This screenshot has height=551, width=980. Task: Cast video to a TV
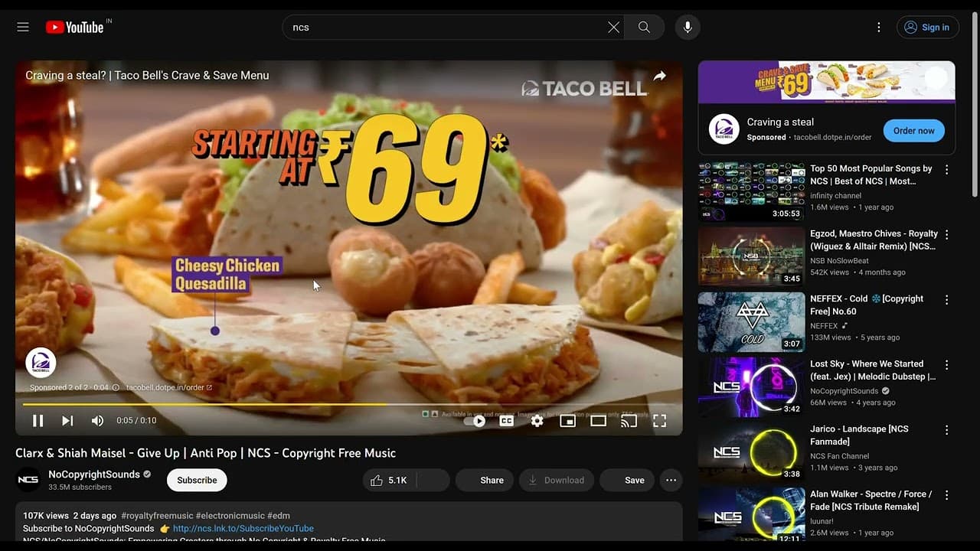coord(629,420)
